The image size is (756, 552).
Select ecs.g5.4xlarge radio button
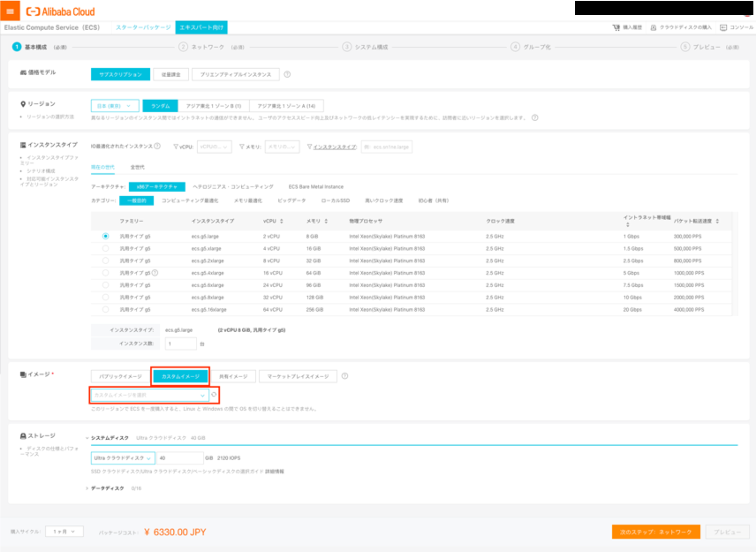click(x=105, y=273)
